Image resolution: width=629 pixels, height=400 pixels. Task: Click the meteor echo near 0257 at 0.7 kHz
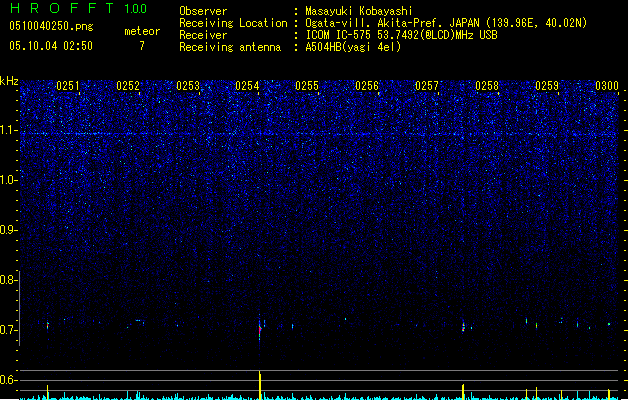click(x=463, y=326)
